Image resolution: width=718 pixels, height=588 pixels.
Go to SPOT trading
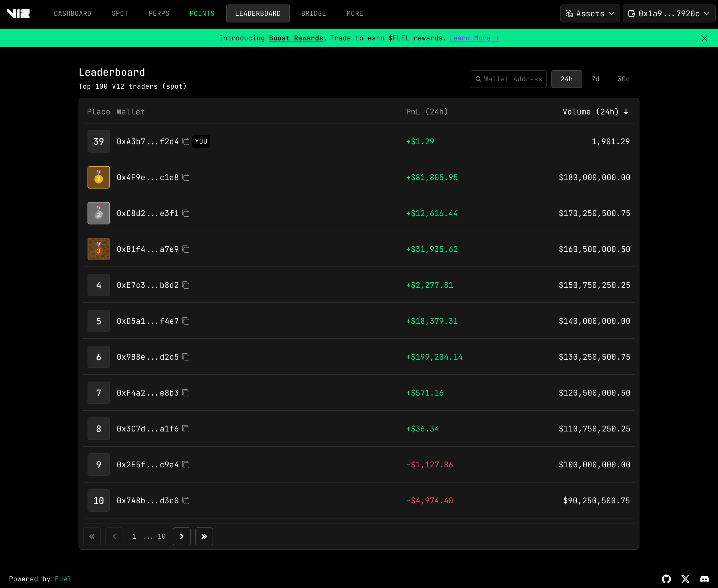tap(120, 13)
